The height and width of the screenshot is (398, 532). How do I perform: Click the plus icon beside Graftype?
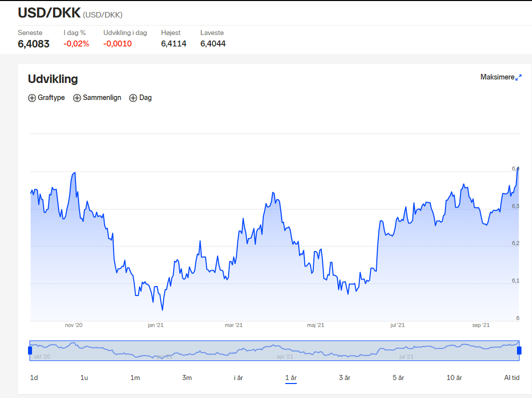point(32,98)
